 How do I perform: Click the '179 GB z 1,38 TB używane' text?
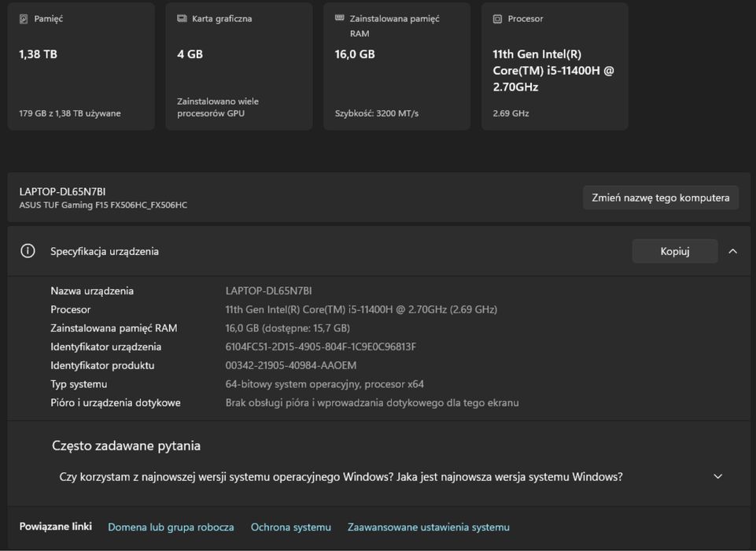coord(70,113)
